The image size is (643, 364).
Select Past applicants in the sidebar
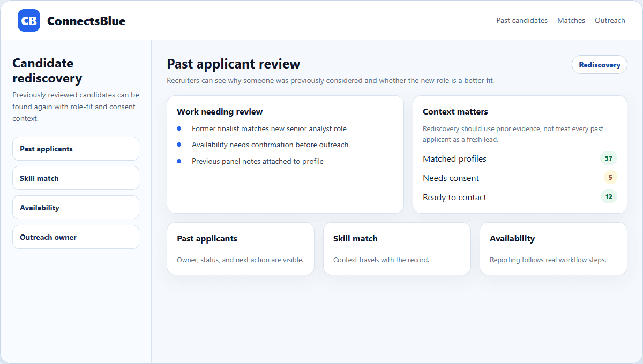click(x=76, y=149)
